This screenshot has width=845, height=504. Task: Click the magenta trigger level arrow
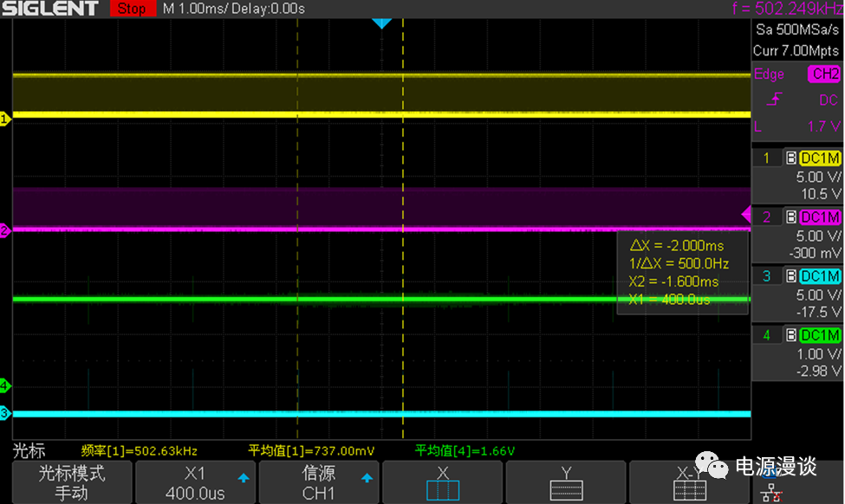745,215
